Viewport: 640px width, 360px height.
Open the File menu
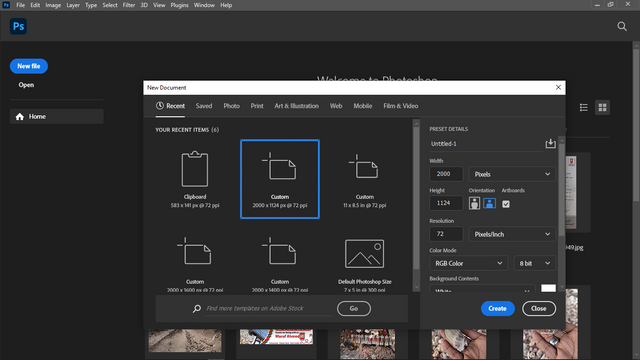(20, 5)
